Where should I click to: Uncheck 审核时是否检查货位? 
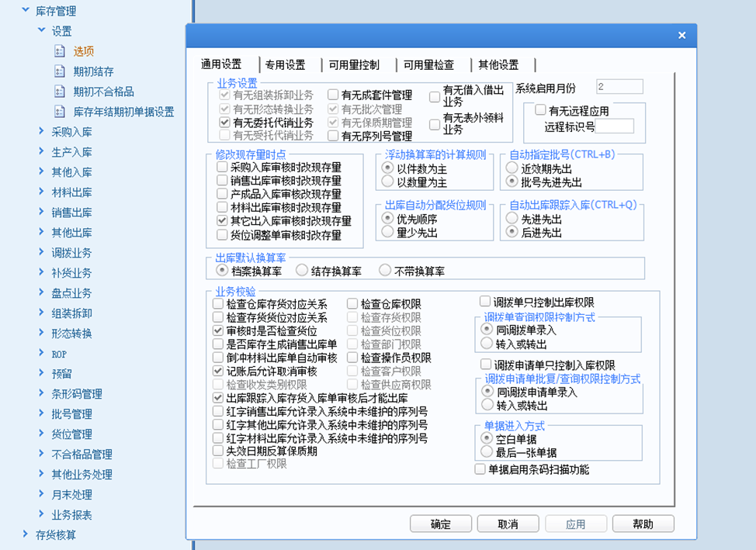click(218, 330)
